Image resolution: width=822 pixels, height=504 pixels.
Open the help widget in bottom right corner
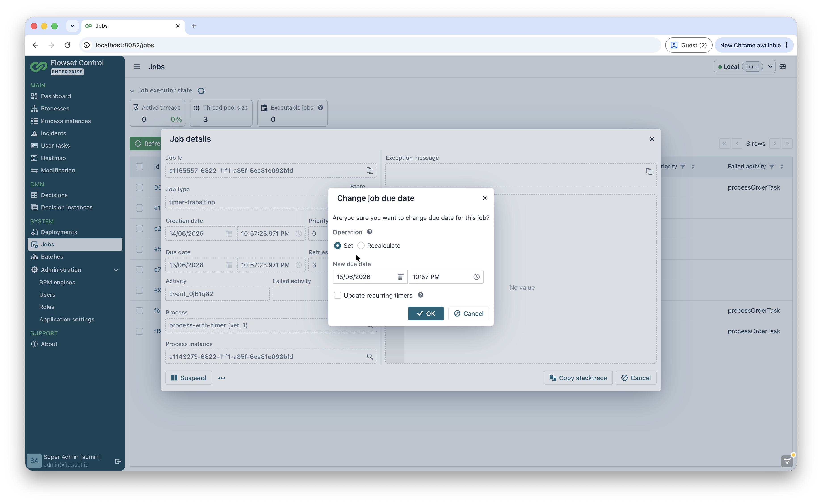(x=787, y=461)
